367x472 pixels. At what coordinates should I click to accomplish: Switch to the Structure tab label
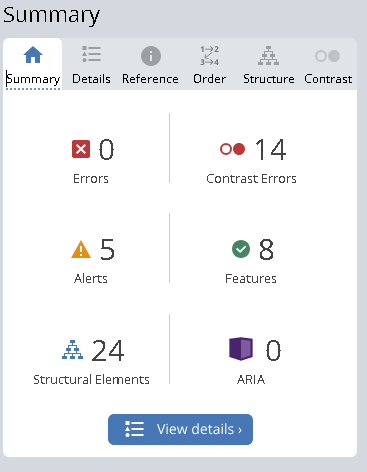[269, 79]
